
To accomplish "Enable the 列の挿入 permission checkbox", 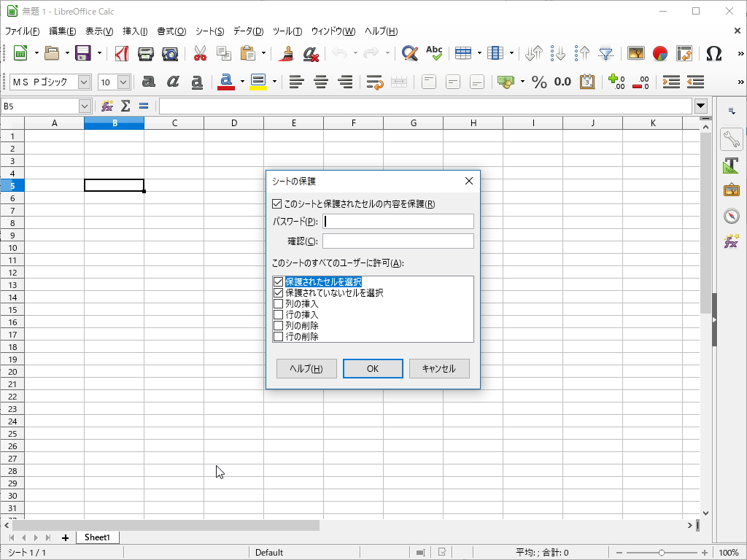I will [278, 303].
